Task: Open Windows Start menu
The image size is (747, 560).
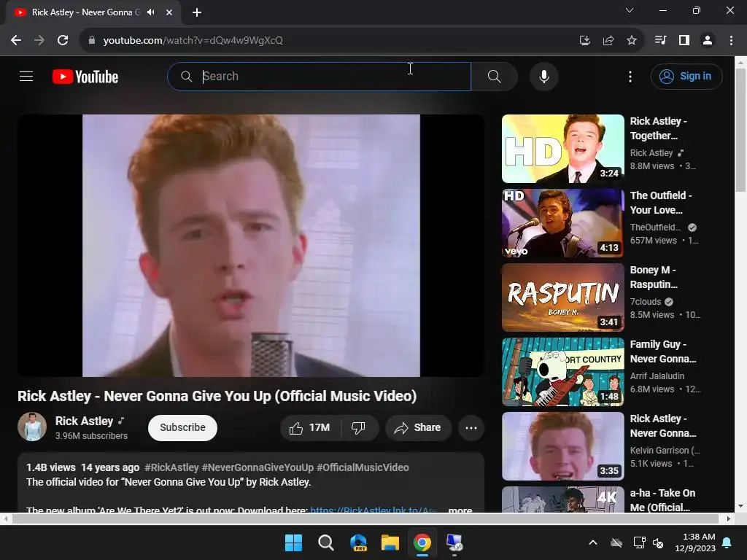Action: [293, 542]
